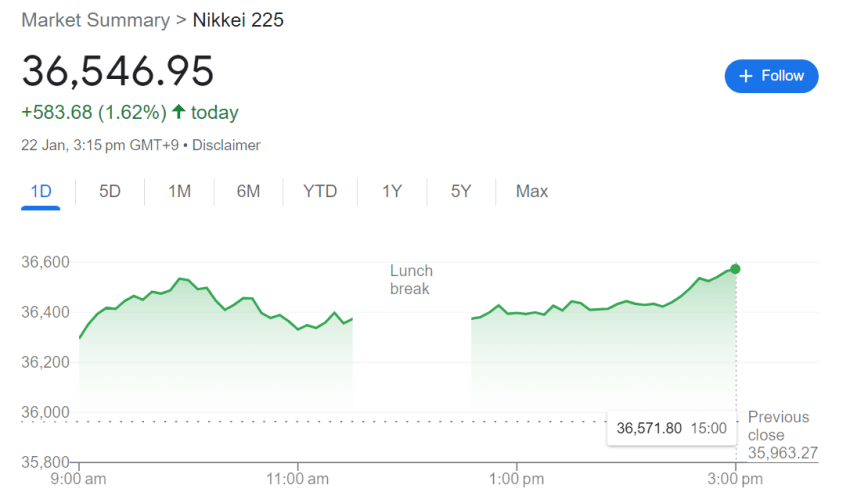Click the plus icon on the Follow button
This screenshot has height=503, width=850.
click(745, 76)
